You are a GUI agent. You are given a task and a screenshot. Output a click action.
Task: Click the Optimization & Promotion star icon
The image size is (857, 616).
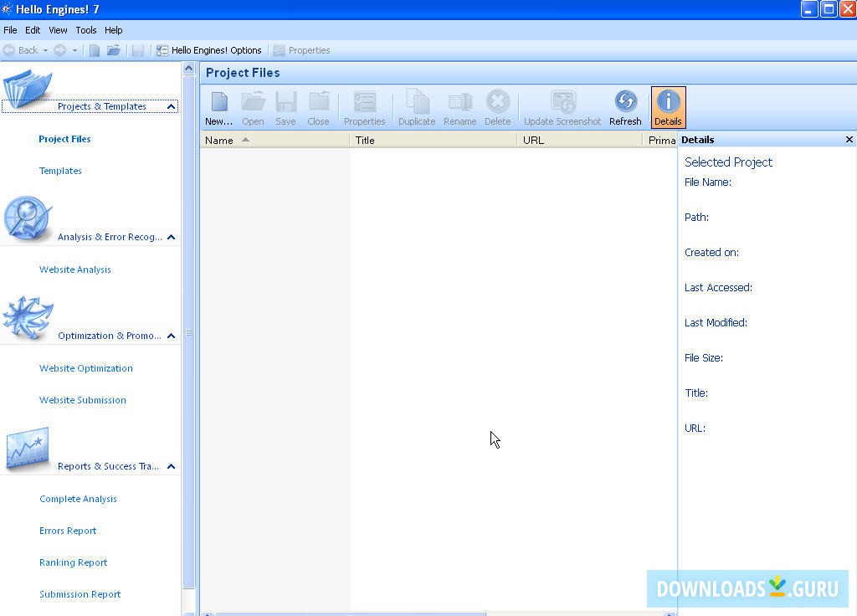[28, 318]
